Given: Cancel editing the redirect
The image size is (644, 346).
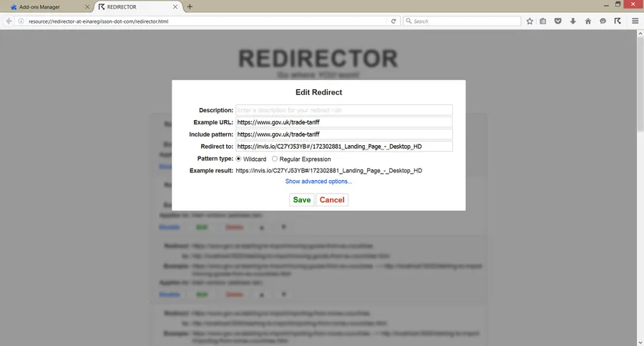Looking at the screenshot, I should pos(332,200).
